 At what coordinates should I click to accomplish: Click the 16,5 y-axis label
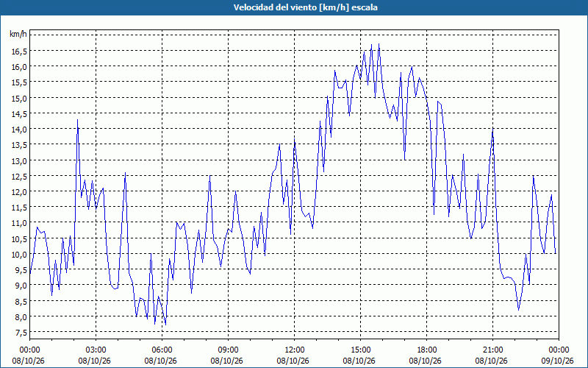pyautogui.click(x=19, y=52)
